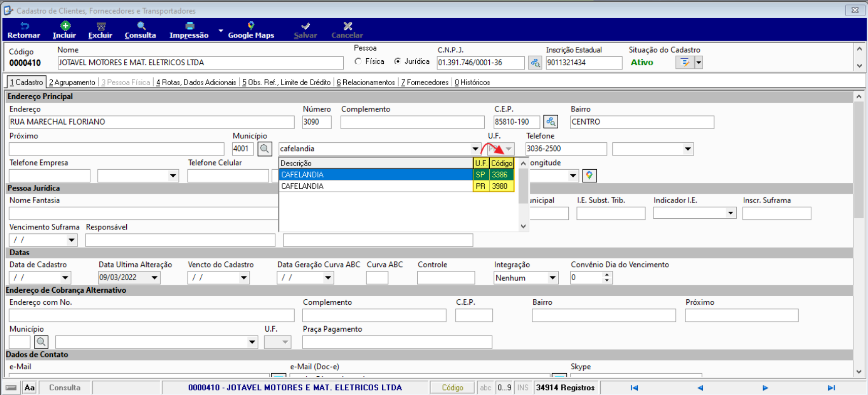Viewport: 868px width, 395px height.
Task: Click the Praça Pagamento field
Action: point(397,342)
